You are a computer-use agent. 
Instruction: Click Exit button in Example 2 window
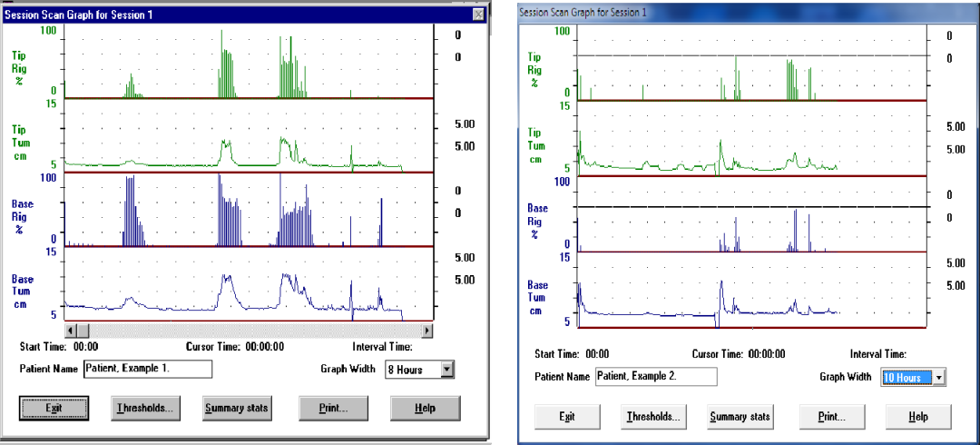(567, 416)
